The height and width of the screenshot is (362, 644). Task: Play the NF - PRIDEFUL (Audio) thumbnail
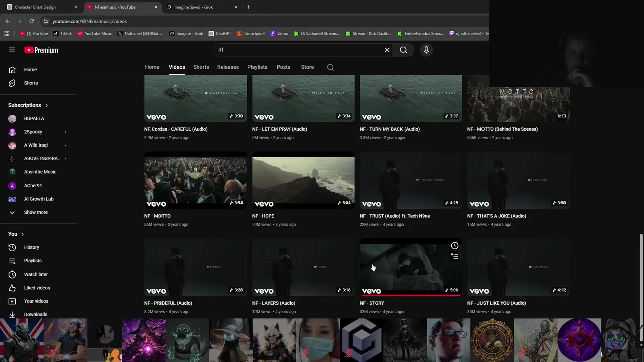click(x=195, y=267)
